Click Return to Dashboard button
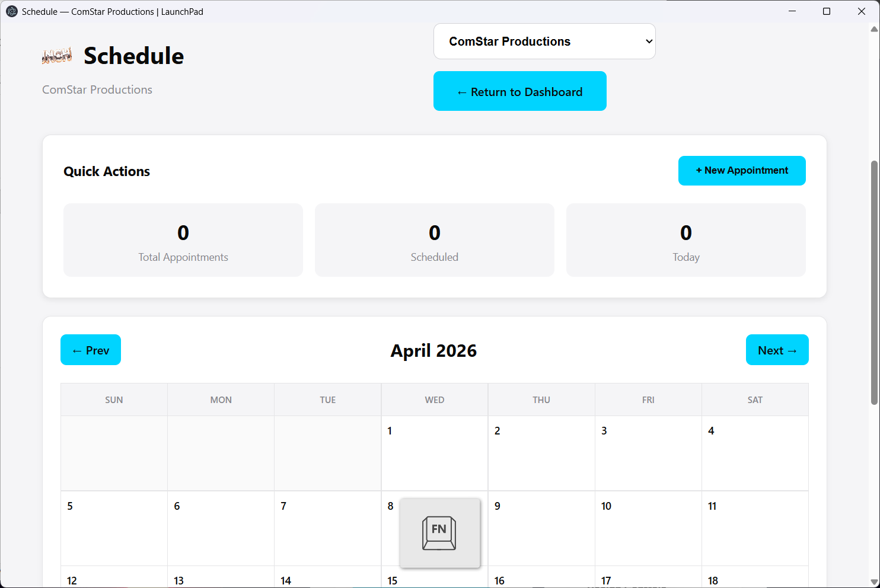Image resolution: width=880 pixels, height=588 pixels. [519, 91]
